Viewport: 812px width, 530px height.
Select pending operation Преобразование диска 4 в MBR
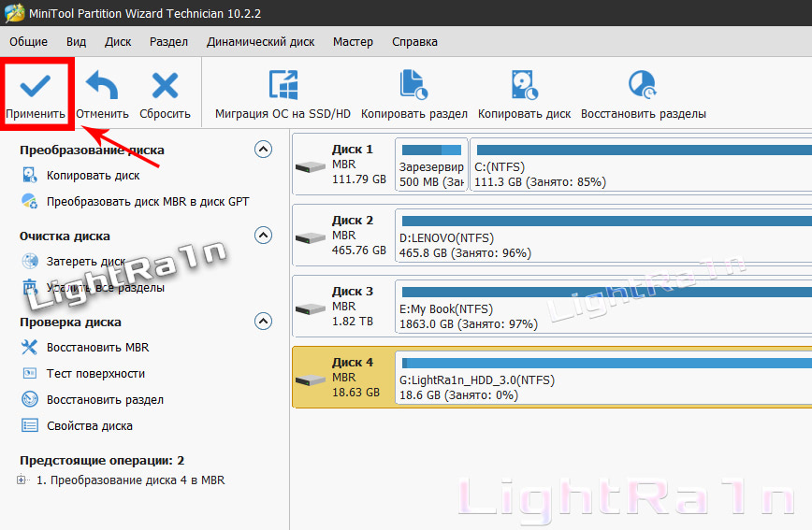(x=131, y=480)
